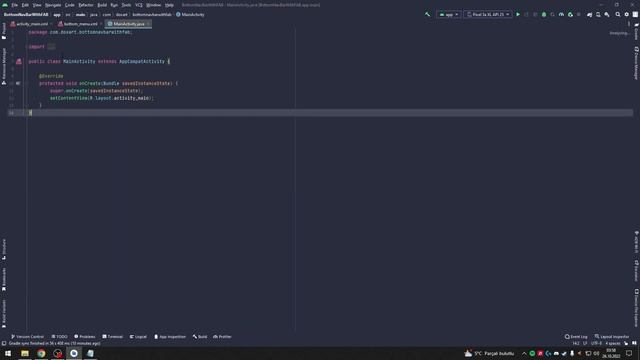Click the 14:2 cursor position in status bar

(x=576, y=343)
